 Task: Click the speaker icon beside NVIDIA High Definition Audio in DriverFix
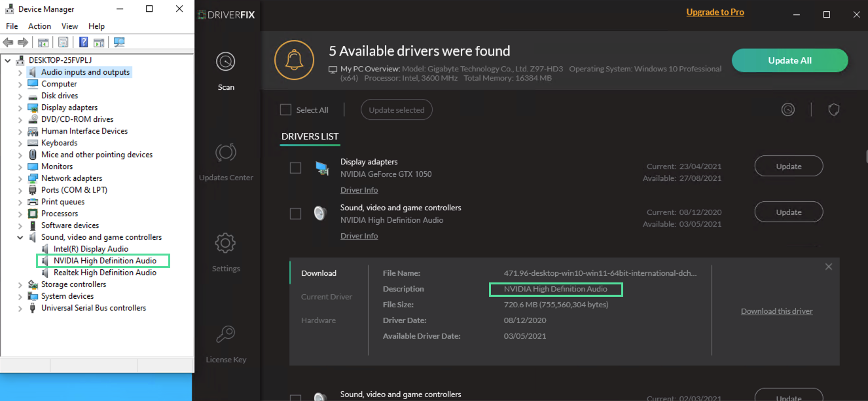pyautogui.click(x=320, y=214)
